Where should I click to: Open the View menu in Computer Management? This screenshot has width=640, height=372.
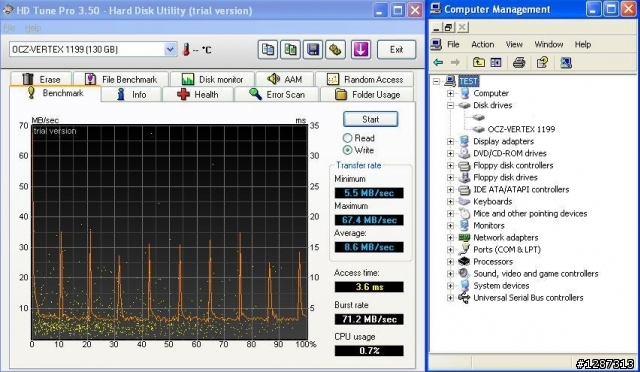coord(514,44)
